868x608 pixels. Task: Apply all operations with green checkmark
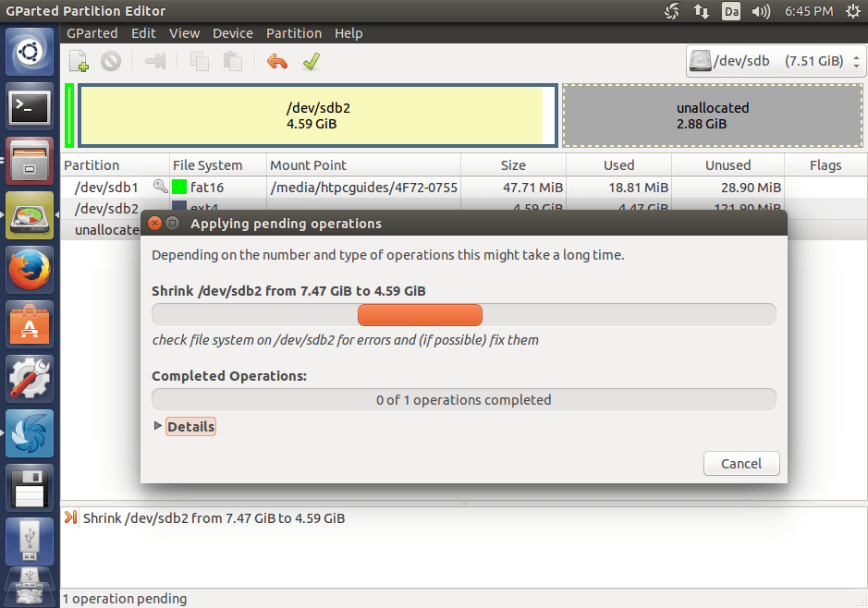tap(311, 62)
